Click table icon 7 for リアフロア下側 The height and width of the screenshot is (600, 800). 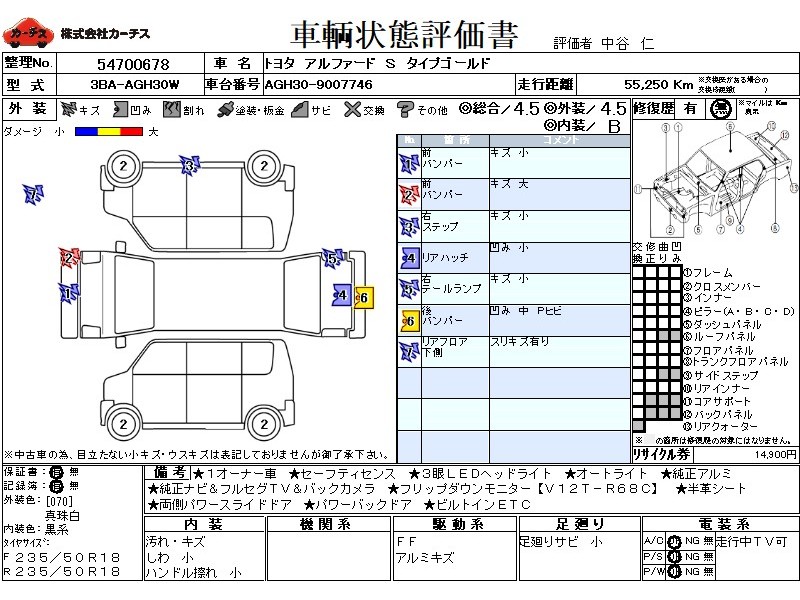(x=409, y=352)
